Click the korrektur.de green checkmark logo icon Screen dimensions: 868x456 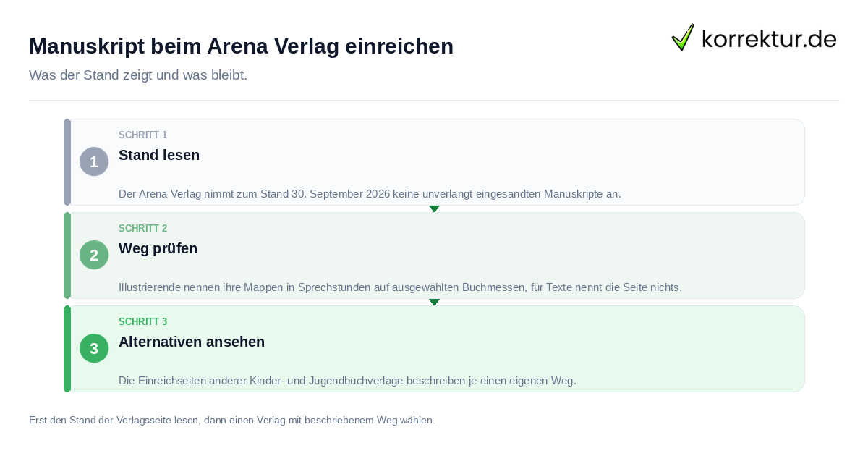[683, 37]
